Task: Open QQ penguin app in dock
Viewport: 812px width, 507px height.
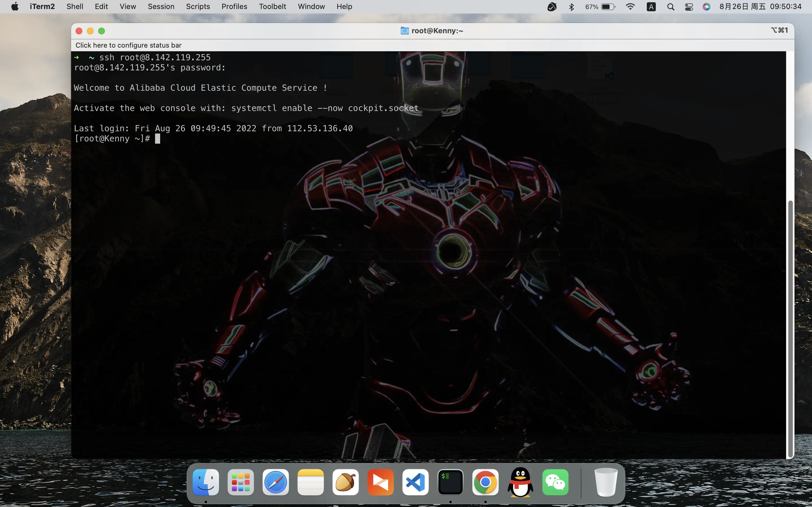Action: coord(520,482)
